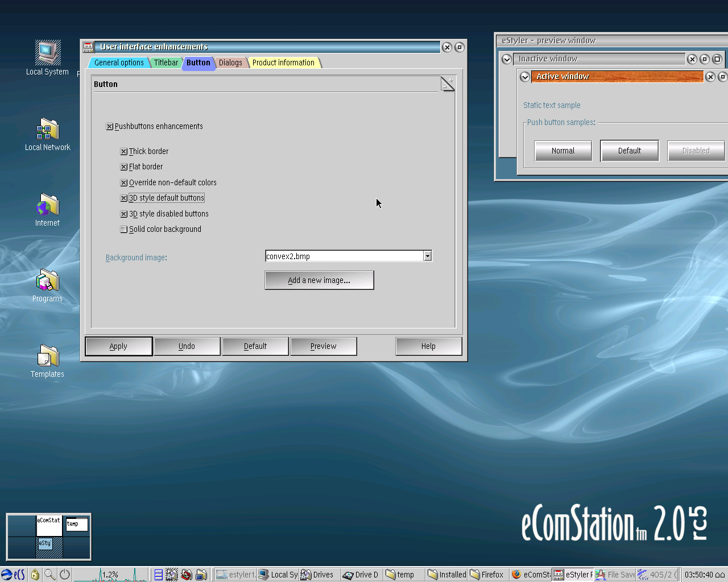Click the Apply button
Image resolution: width=728 pixels, height=582 pixels.
tap(118, 346)
